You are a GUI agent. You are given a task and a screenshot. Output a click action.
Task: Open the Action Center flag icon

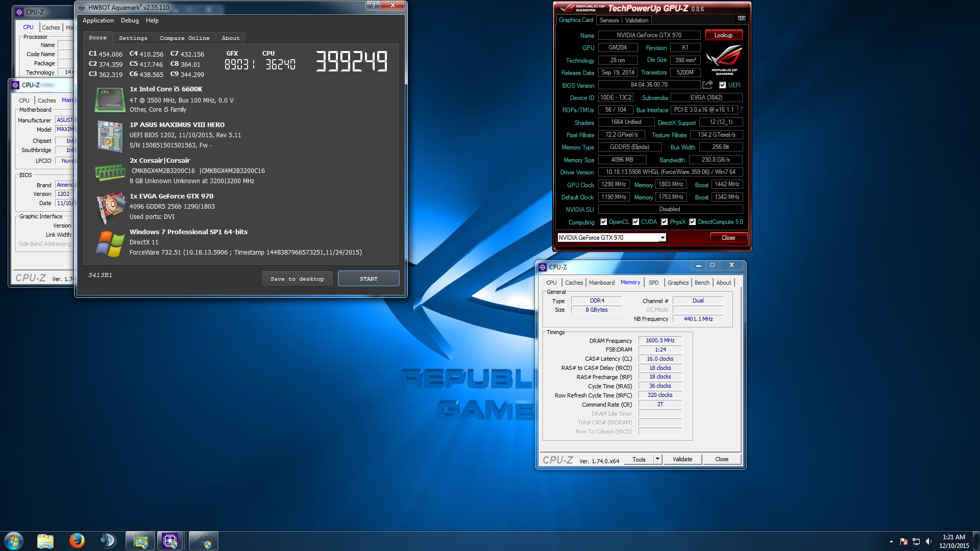904,541
